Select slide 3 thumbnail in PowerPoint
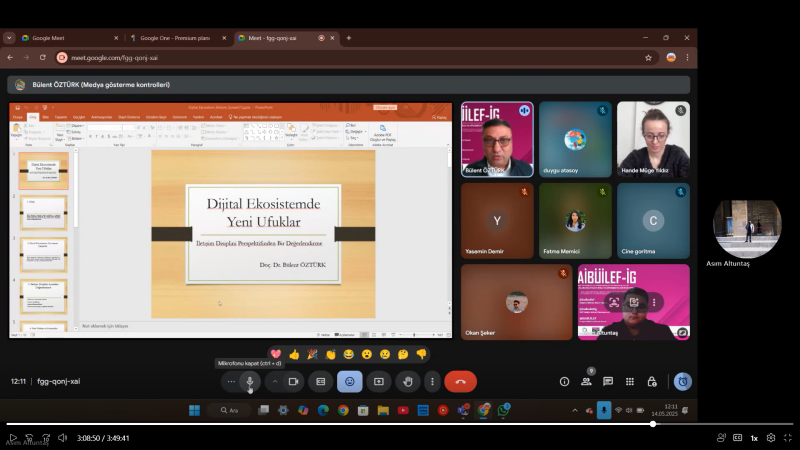Viewport: 800px width, 450px height. pos(43,255)
